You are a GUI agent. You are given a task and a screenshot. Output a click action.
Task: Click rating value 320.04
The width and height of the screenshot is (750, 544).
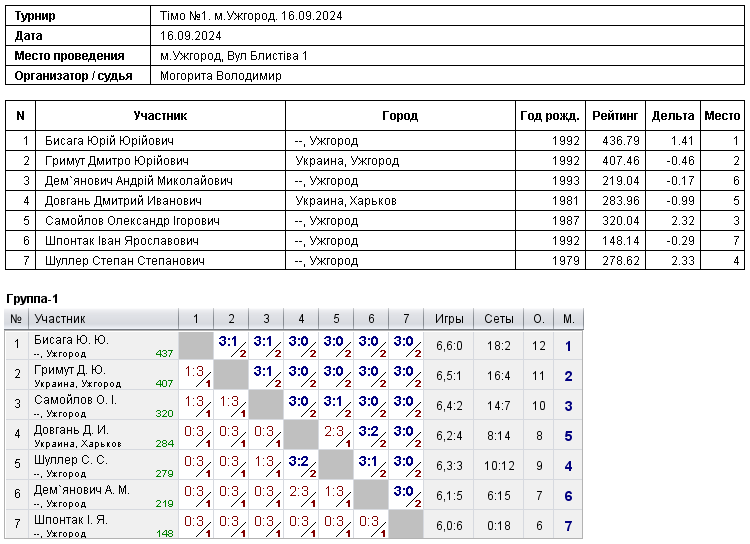pos(621,221)
